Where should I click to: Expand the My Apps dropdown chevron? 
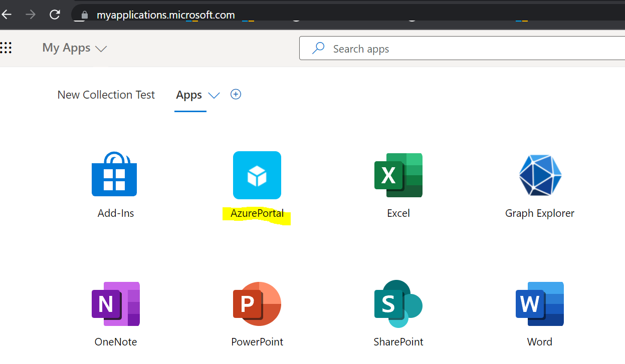pos(101,49)
